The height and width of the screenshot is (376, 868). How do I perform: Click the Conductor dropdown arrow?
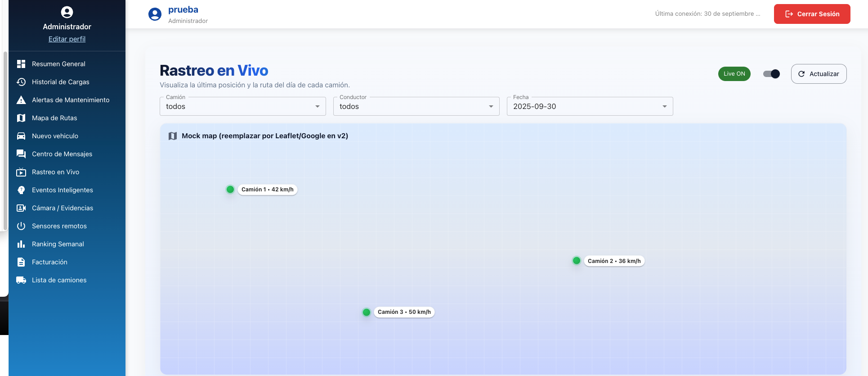(x=491, y=107)
